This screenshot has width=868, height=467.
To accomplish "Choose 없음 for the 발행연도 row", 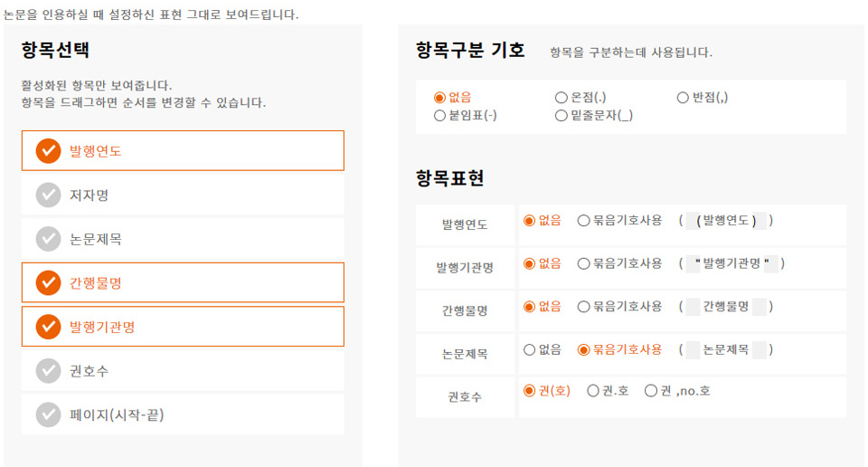I will (x=529, y=221).
